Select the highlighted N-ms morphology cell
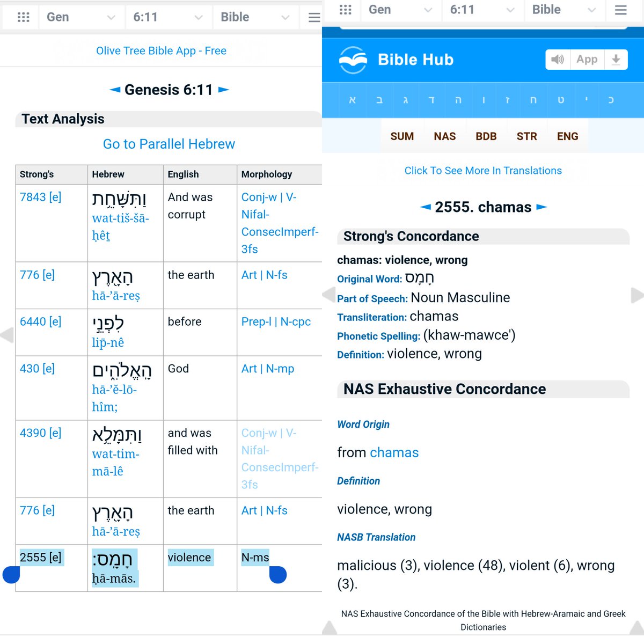 point(255,558)
